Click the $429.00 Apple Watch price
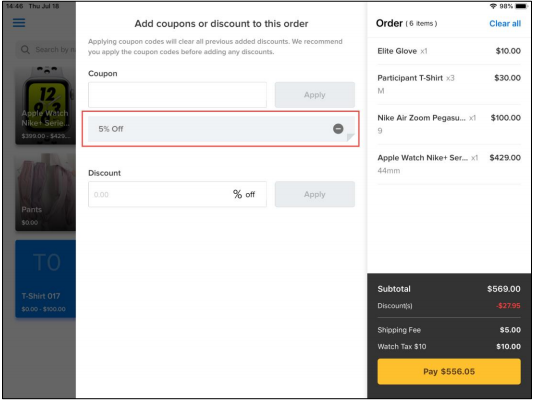 point(505,158)
